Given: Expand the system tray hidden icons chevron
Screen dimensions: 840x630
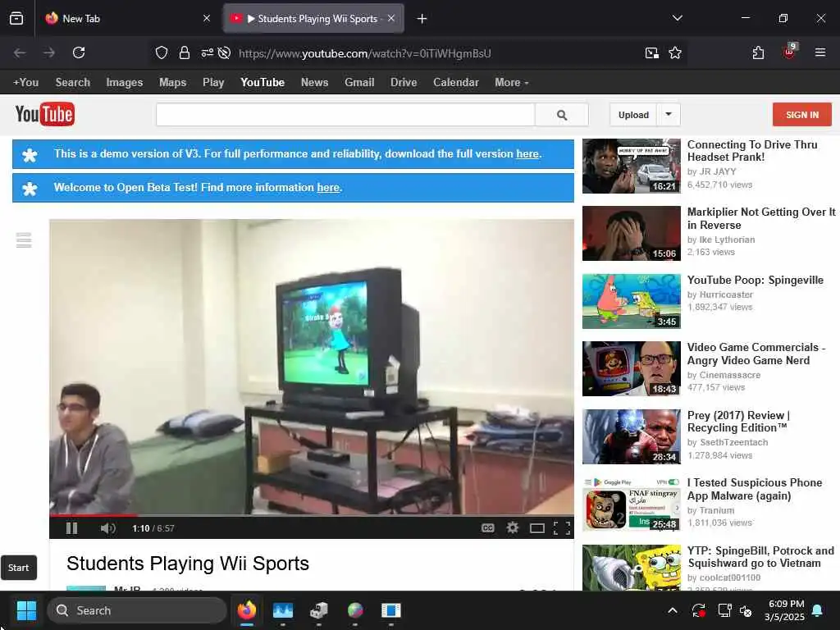Looking at the screenshot, I should 673,610.
